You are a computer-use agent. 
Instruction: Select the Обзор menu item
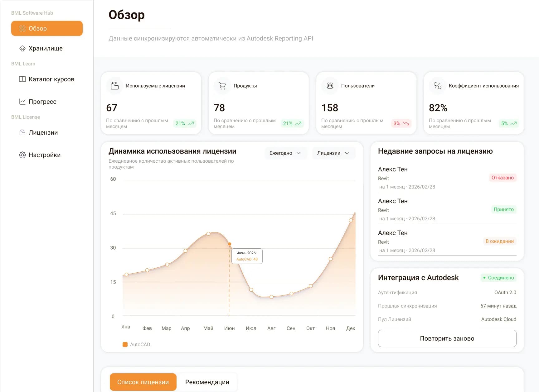point(47,28)
